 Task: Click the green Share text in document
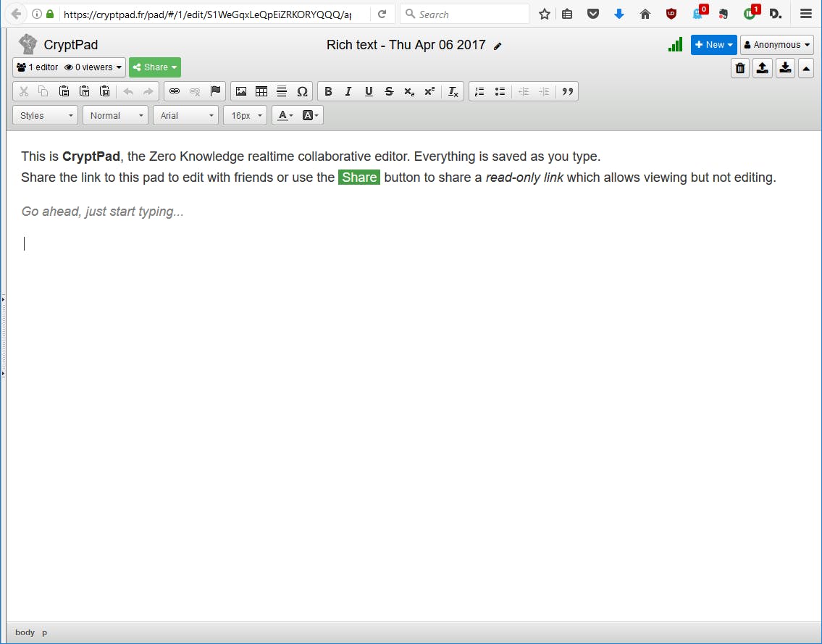click(x=359, y=177)
